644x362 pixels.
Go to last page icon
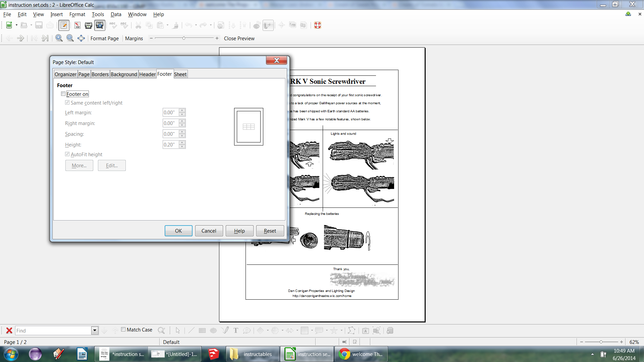(45, 38)
